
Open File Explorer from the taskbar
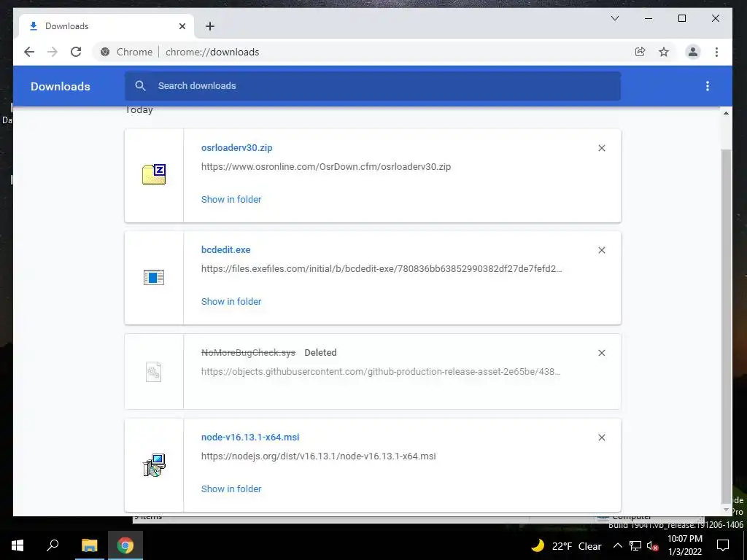(89, 545)
